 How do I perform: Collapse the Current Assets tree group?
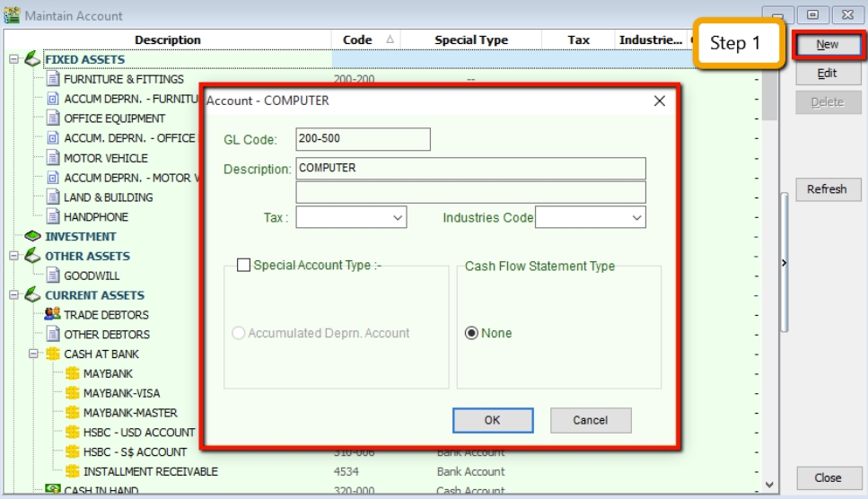tap(13, 295)
